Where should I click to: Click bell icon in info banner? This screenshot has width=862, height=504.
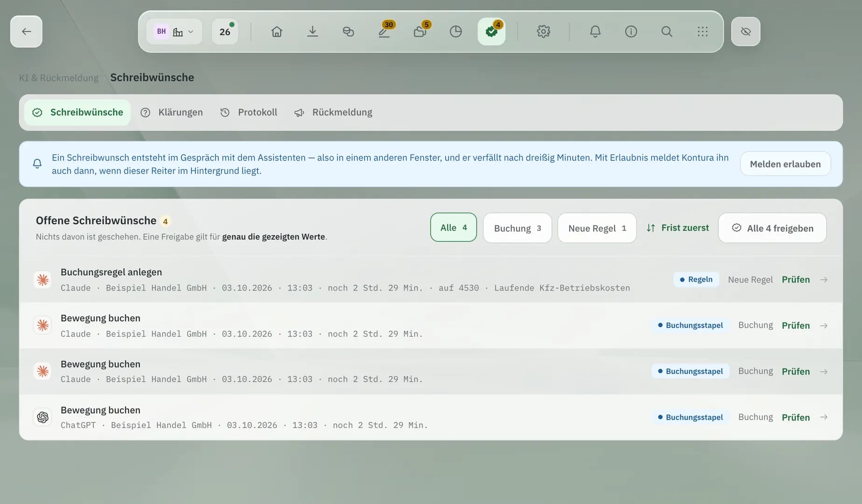pos(37,164)
